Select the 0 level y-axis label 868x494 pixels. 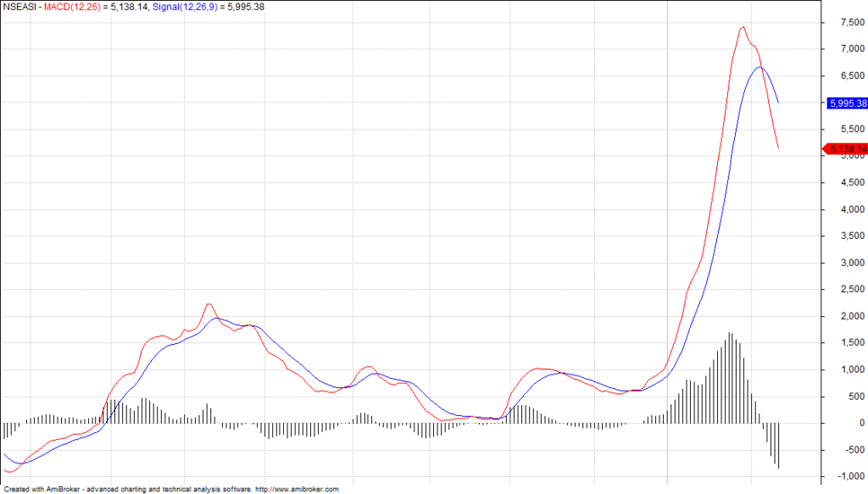pos(859,423)
